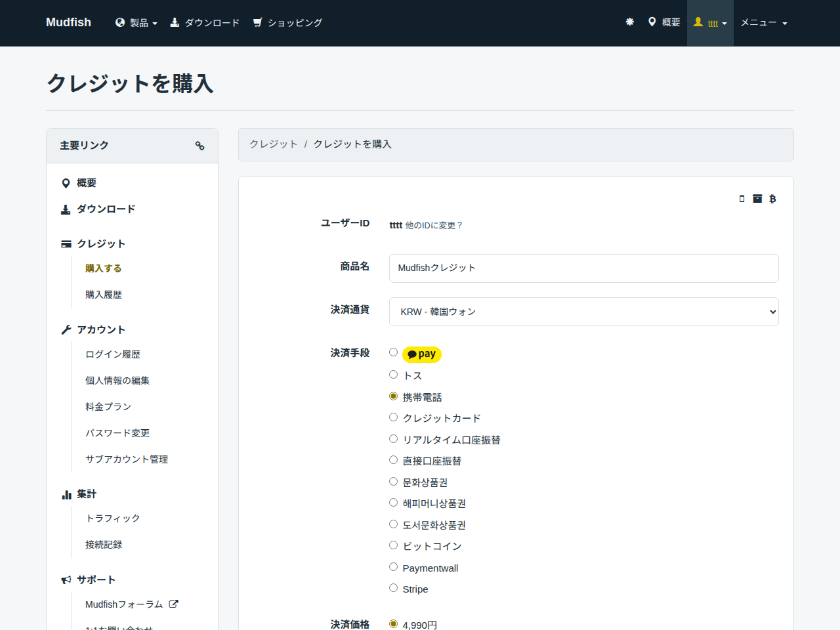Open トラフィック statistics link
Image resolution: width=840 pixels, height=630 pixels.
(113, 518)
